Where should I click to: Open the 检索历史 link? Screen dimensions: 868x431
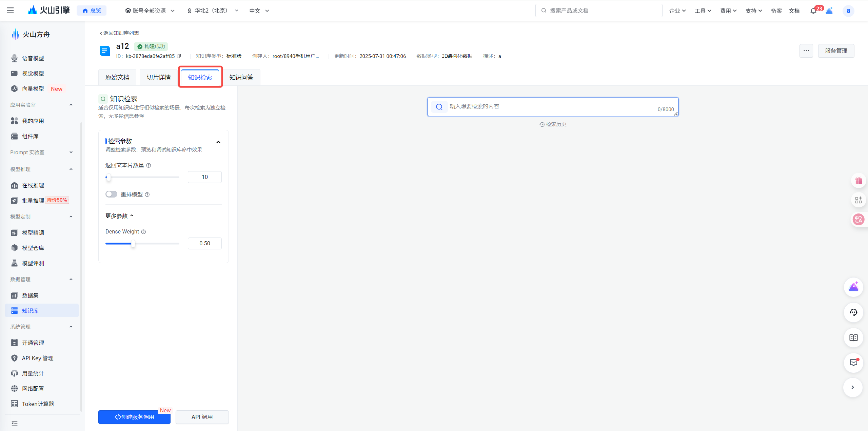coord(553,124)
